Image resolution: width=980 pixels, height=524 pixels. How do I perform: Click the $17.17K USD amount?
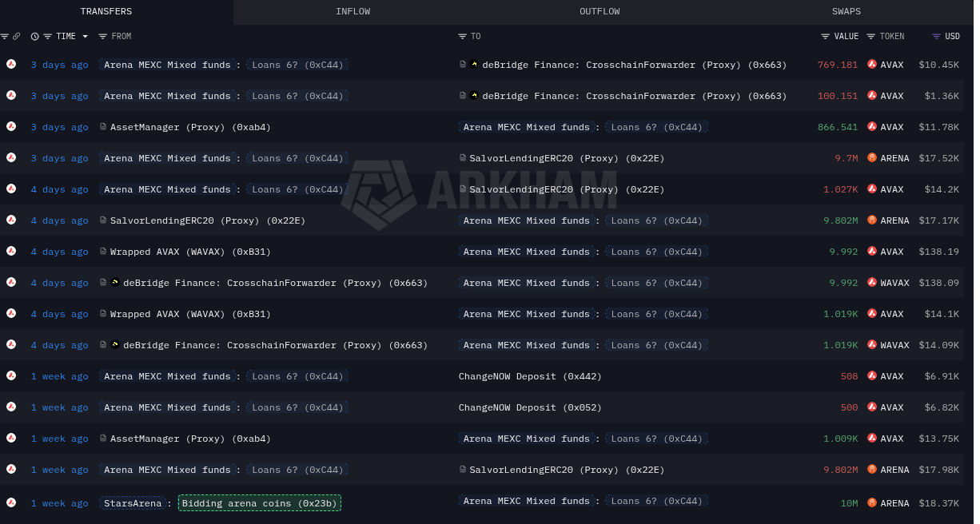point(938,220)
